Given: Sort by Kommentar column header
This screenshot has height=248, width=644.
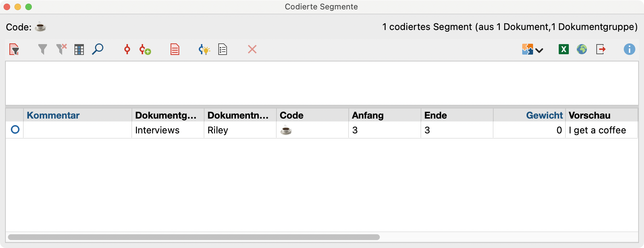Looking at the screenshot, I should coord(78,115).
